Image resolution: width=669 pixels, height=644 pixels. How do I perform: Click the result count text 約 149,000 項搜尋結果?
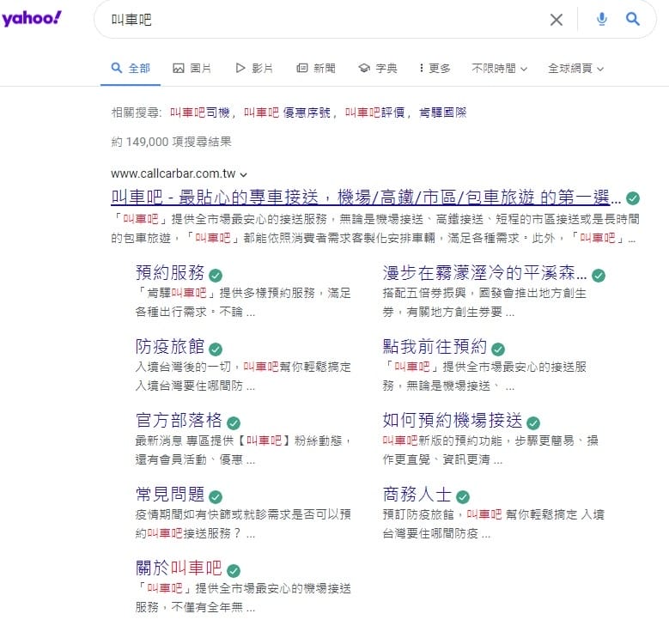pyautogui.click(x=172, y=142)
